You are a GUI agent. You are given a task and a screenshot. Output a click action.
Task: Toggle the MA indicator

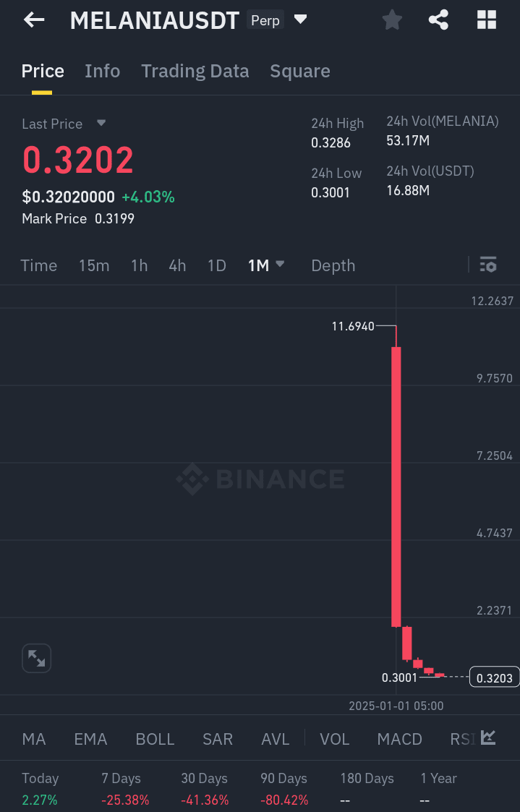(x=34, y=739)
